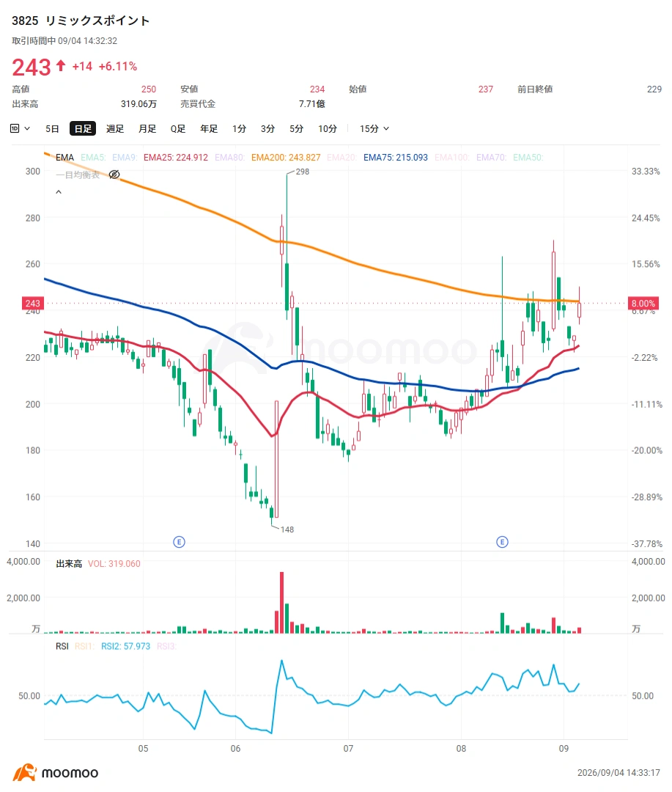Toggle the EMA25: 224.912 line
This screenshot has width=672, height=792.
click(x=176, y=158)
